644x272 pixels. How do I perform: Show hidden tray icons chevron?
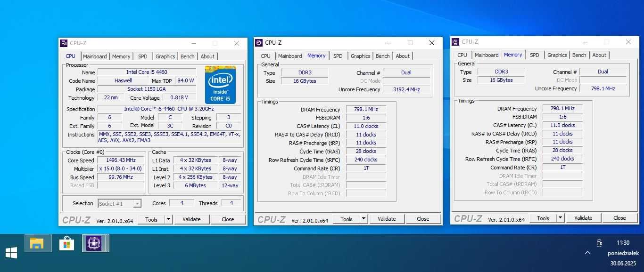(x=587, y=253)
